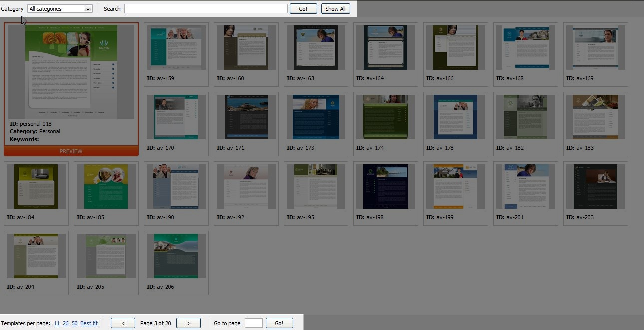Select template thumbnail av-173
This screenshot has height=330, width=644.
point(316,117)
